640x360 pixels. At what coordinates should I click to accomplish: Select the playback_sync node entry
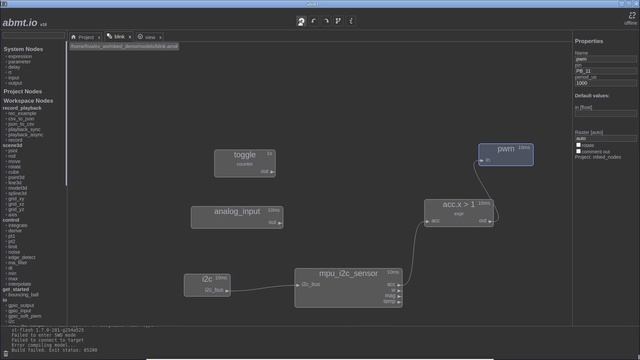pyautogui.click(x=23, y=129)
